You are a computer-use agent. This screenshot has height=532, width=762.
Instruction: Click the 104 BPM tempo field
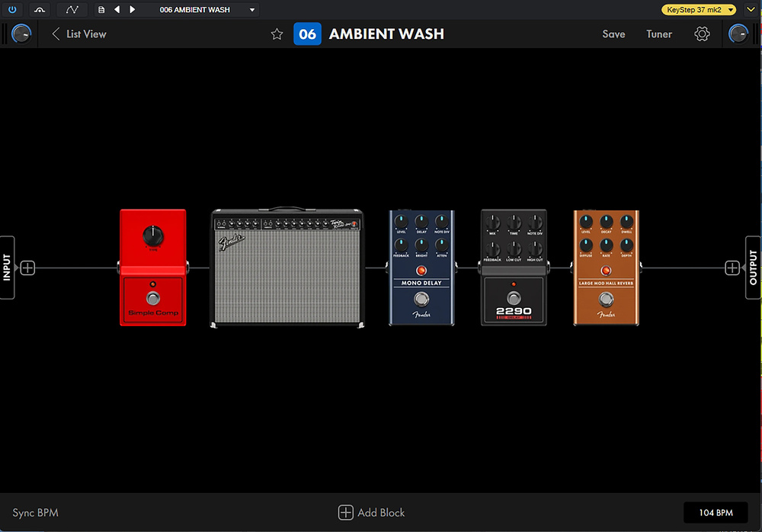click(717, 513)
